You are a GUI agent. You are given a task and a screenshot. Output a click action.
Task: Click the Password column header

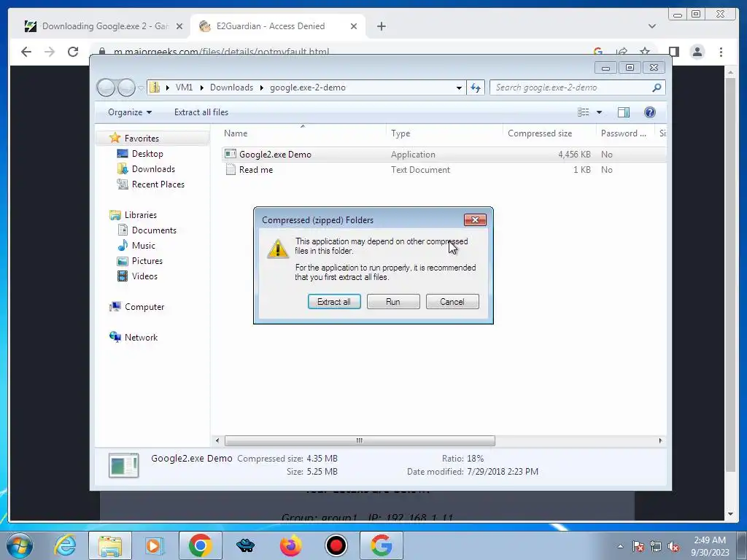pos(624,133)
